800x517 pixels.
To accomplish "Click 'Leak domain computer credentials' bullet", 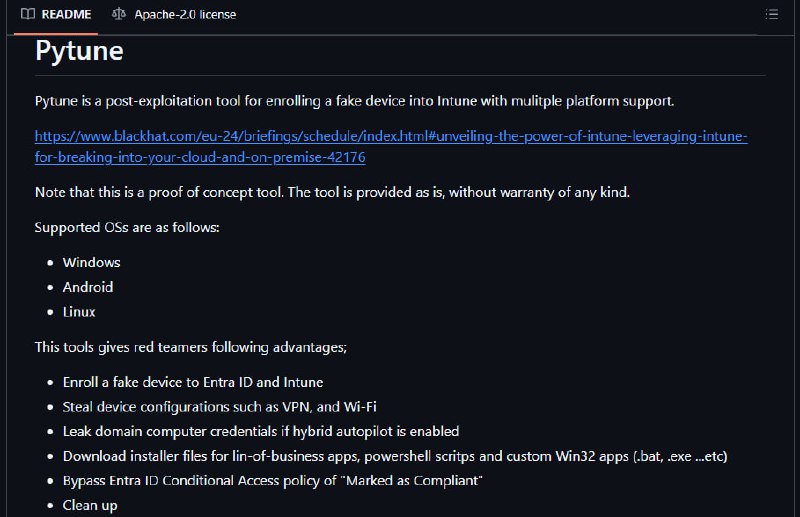I will tap(261, 432).
